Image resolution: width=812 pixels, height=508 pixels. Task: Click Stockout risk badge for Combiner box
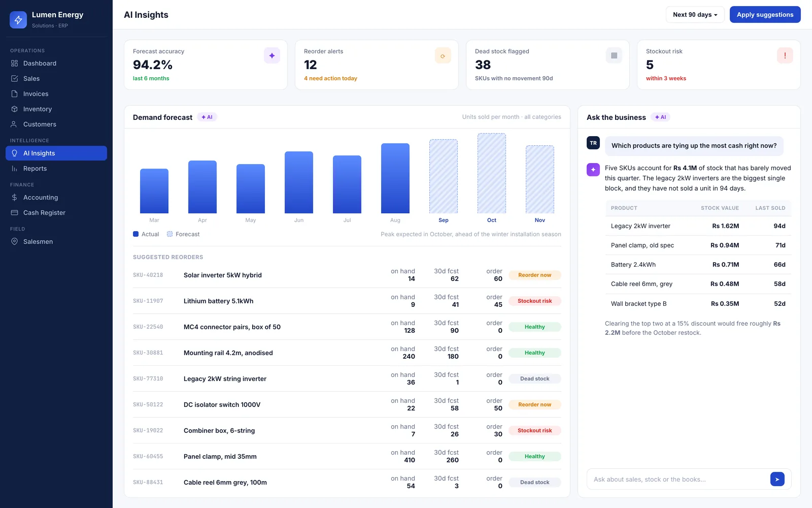click(534, 431)
